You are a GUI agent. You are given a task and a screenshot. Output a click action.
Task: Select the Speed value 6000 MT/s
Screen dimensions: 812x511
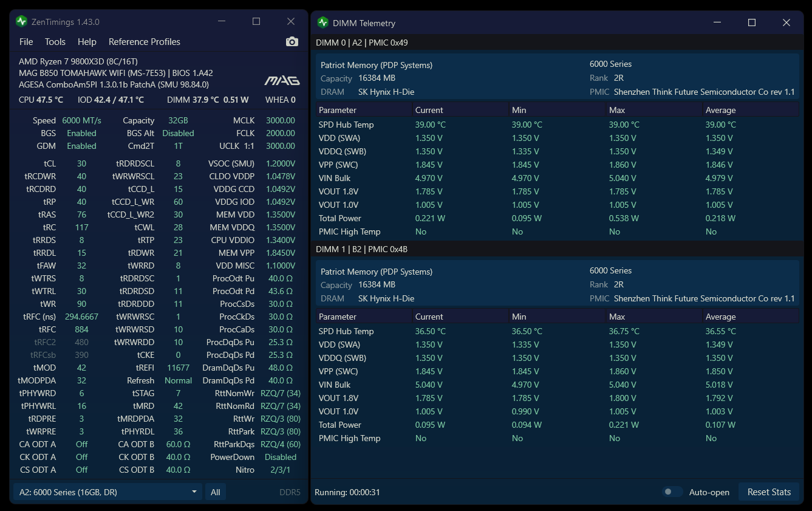[x=81, y=120]
